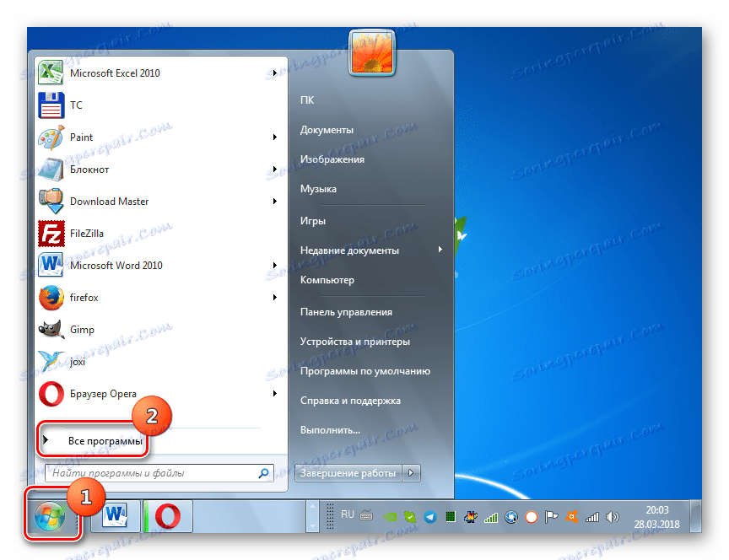Screen dimensions: 729x560
Task: Launch Download Master from its icon
Action: coord(51,202)
